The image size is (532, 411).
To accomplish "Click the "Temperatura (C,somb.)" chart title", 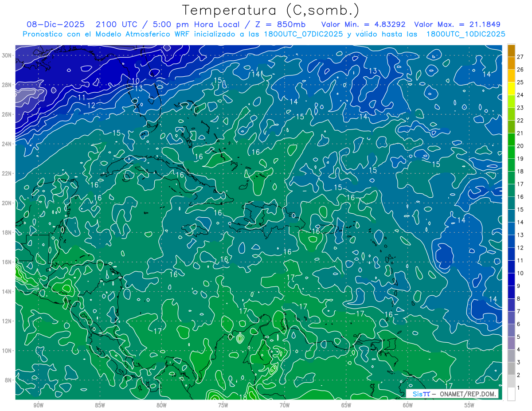I will pyautogui.click(x=271, y=10).
